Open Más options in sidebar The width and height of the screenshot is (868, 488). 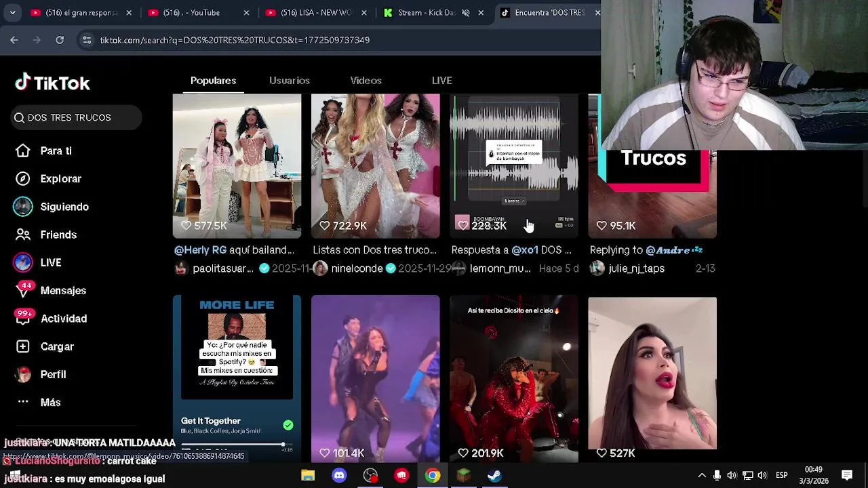point(39,402)
